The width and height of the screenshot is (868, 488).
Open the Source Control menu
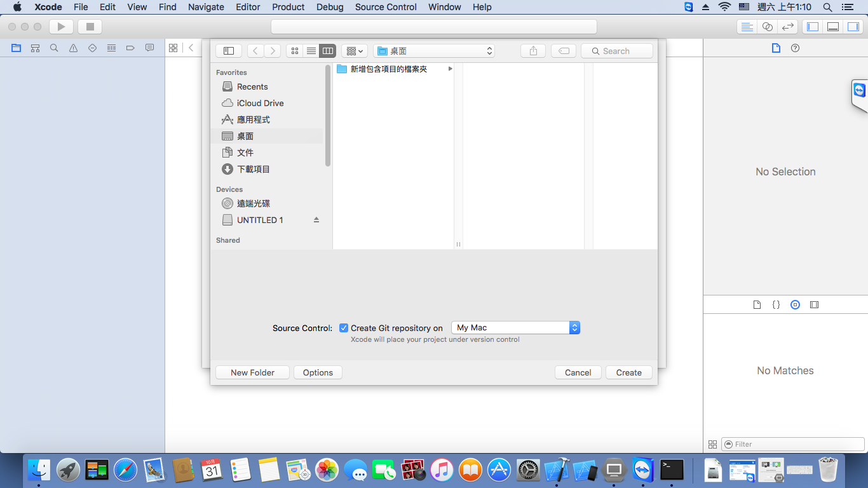click(386, 7)
